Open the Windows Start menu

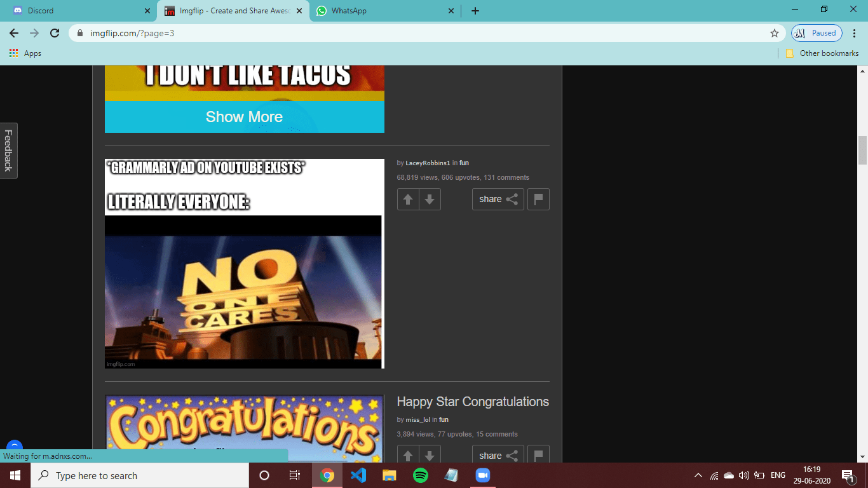[15, 475]
